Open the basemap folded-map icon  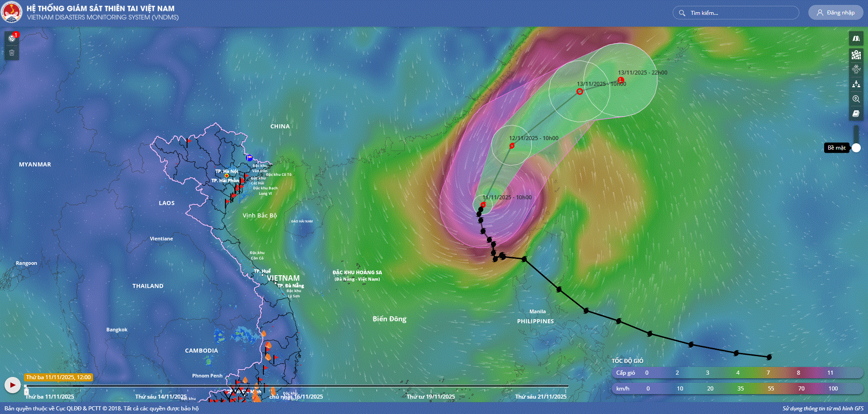856,38
